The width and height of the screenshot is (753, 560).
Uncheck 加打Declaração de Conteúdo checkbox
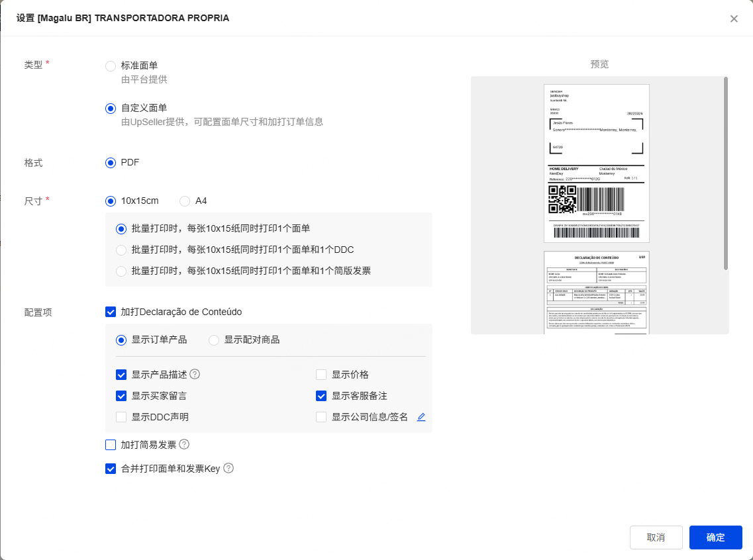click(x=111, y=312)
